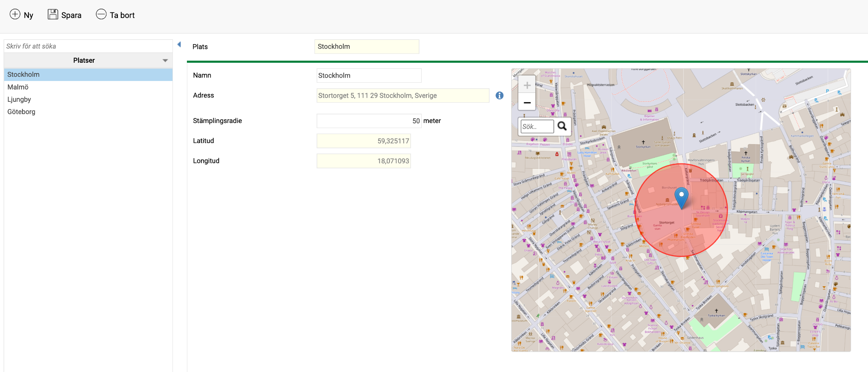Click the Storkyrkan church on map
This screenshot has height=372, width=868.
(x=643, y=144)
